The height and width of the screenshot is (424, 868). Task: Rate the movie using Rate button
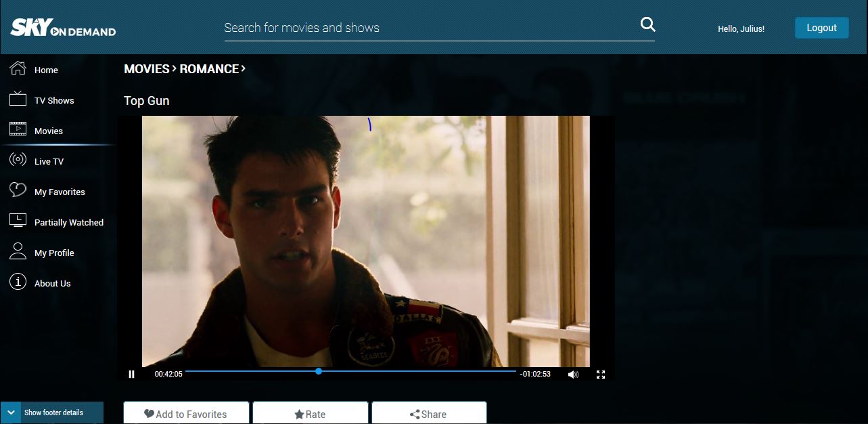pyautogui.click(x=311, y=414)
